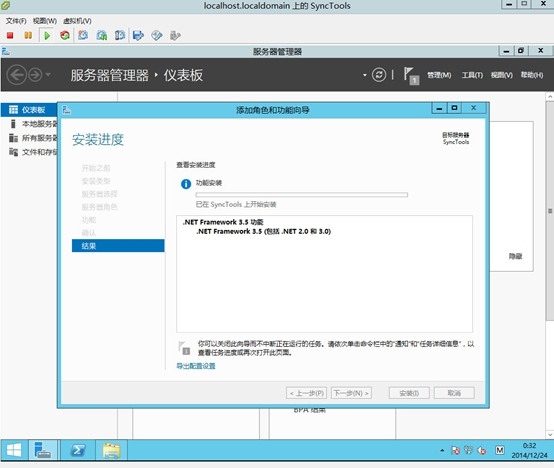Go forward in Server Manager
This screenshot has height=468, width=554.
tap(35, 75)
